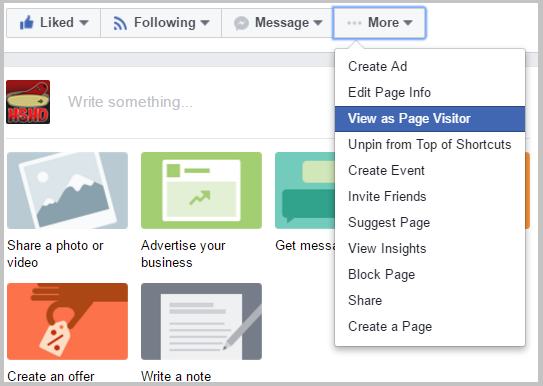Click the Get messages chat tile

pyautogui.click(x=305, y=190)
